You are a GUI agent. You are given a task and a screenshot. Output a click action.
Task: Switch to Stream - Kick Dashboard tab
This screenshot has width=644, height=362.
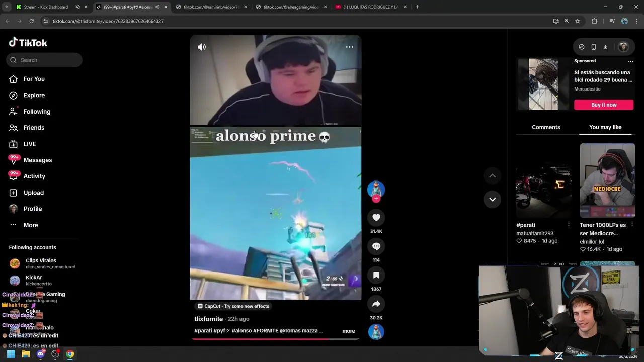(46, 7)
